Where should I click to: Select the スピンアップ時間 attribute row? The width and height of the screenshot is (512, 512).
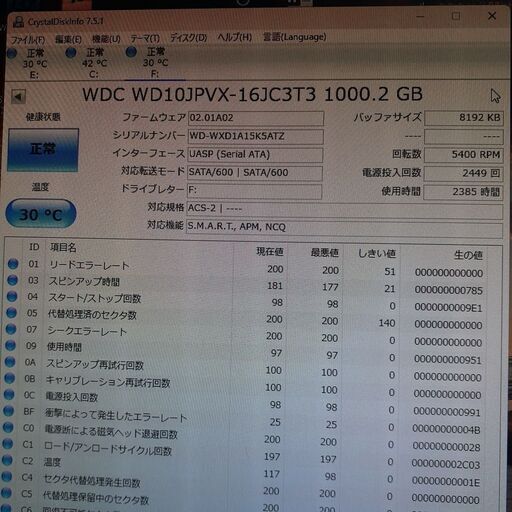point(247,284)
